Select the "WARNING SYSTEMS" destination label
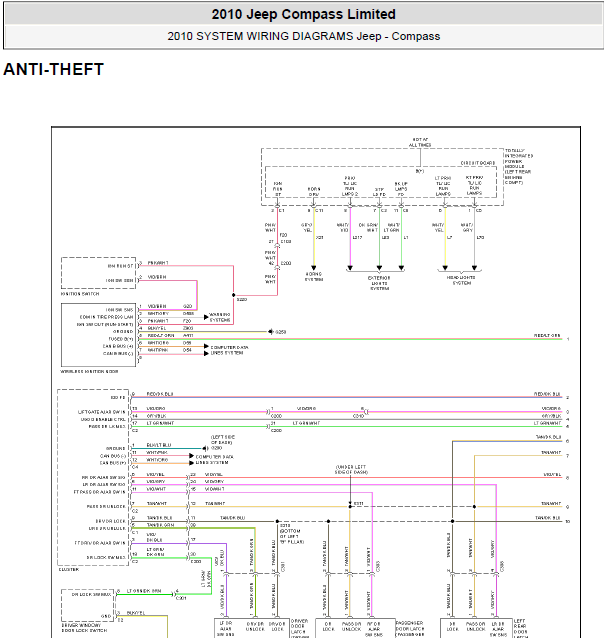Image resolution: width=604 pixels, height=638 pixels. click(x=220, y=317)
